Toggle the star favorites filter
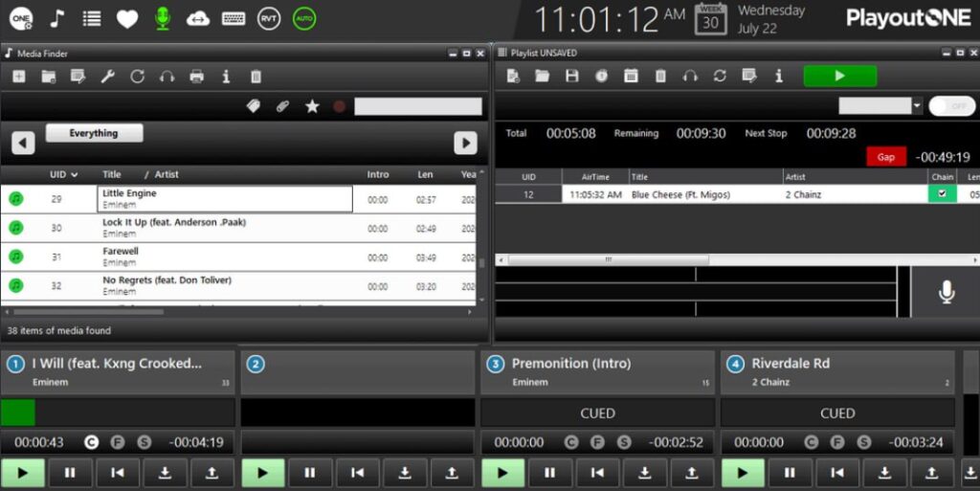980x491 pixels. coord(312,106)
